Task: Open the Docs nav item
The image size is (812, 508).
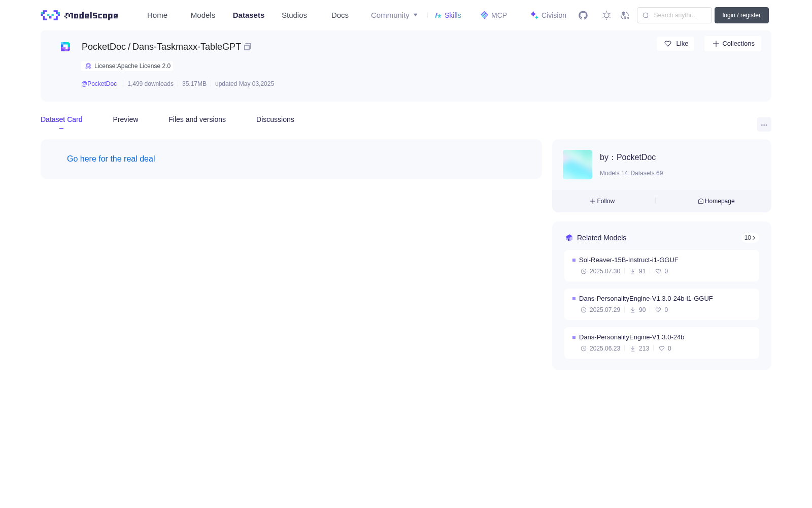Action: point(340,15)
